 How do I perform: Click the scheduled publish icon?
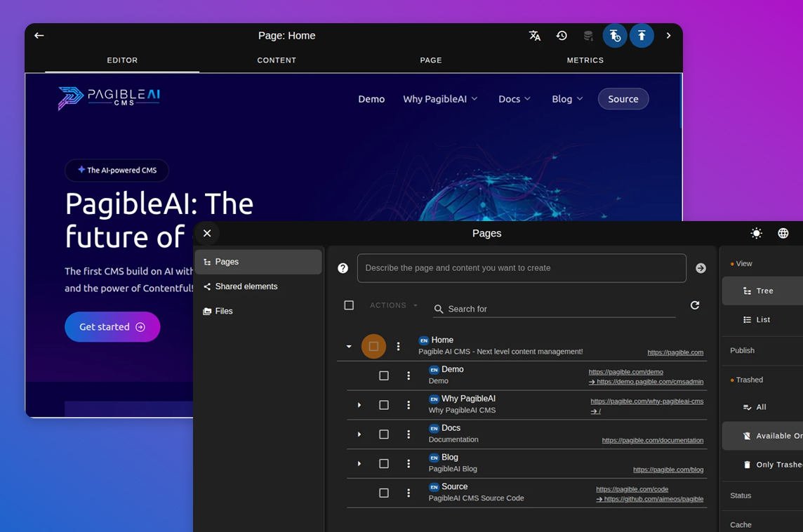[x=615, y=36]
